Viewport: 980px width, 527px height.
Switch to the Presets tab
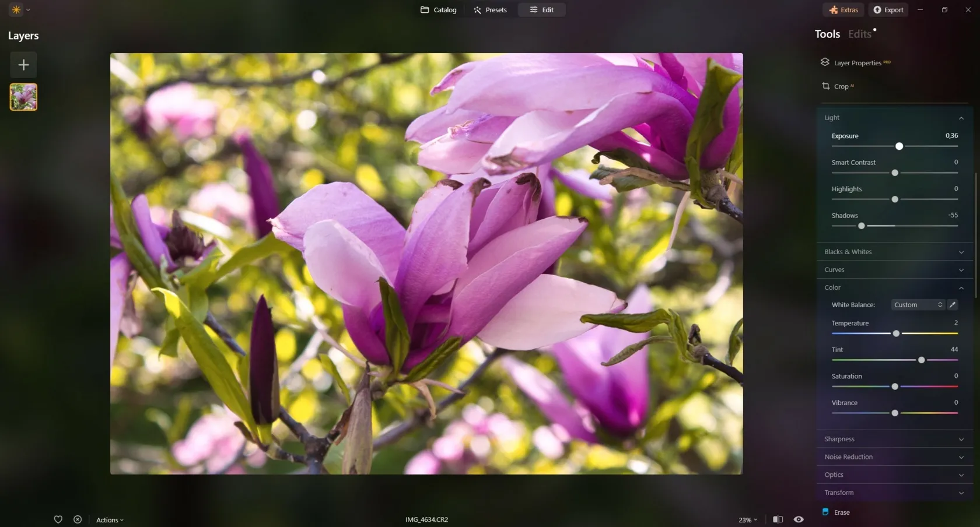[490, 10]
